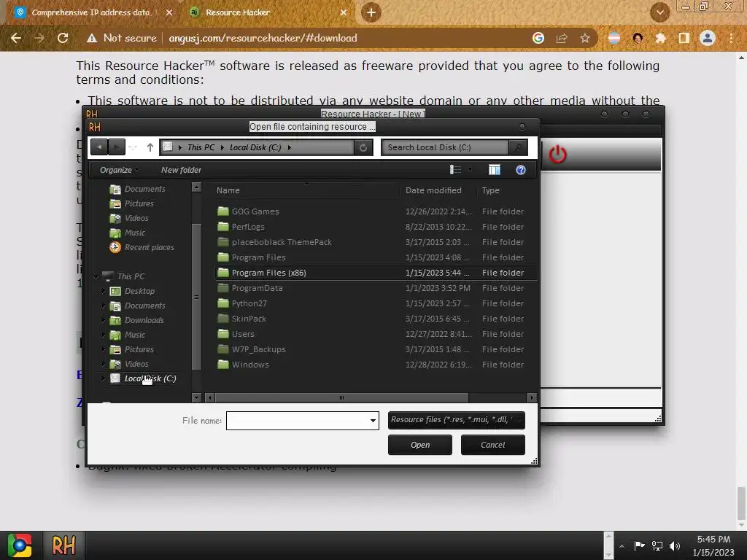The width and height of the screenshot is (747, 560).
Task: Click the browser page scrollbar thumb
Action: point(741,504)
